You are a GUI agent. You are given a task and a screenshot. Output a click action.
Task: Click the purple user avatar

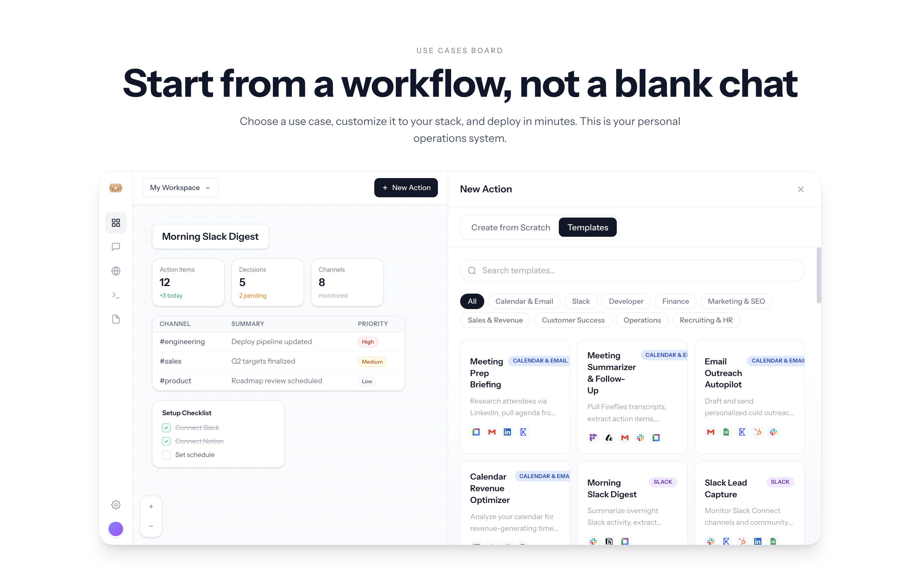coord(116,529)
